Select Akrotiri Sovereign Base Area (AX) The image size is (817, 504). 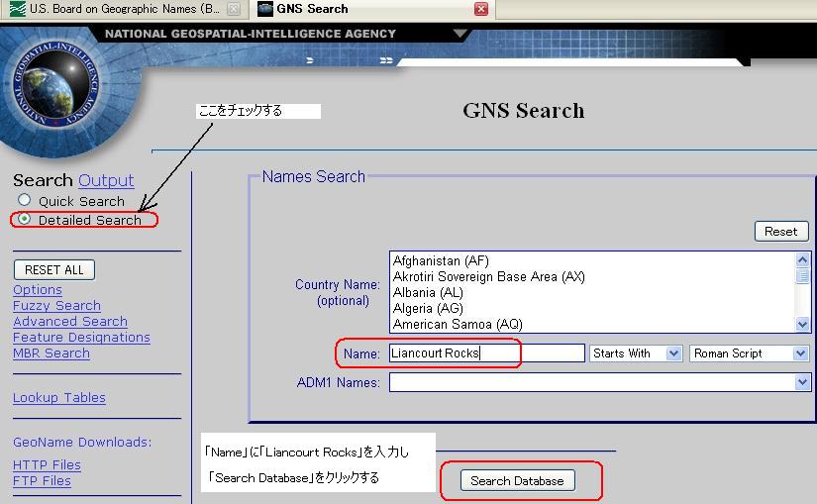click(x=489, y=276)
